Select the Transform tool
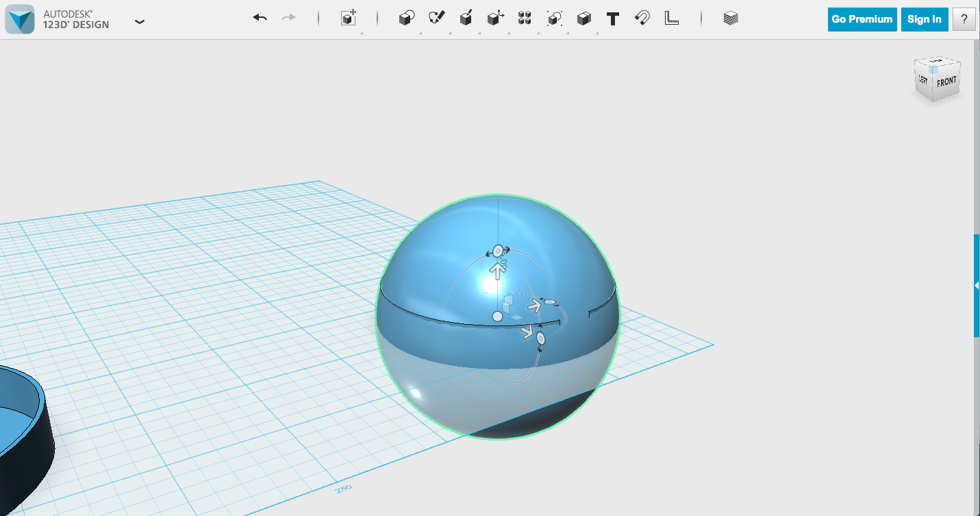Screen dimensions: 980x516 point(347,19)
